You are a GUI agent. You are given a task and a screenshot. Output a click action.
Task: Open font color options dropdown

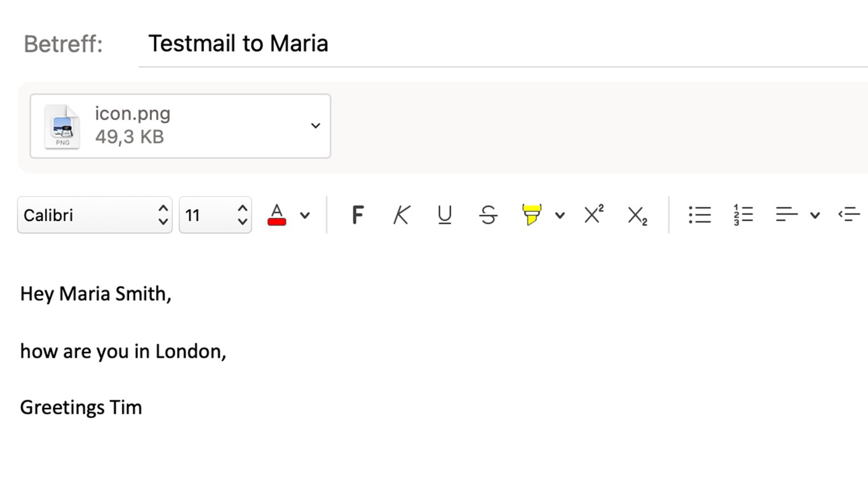point(305,215)
